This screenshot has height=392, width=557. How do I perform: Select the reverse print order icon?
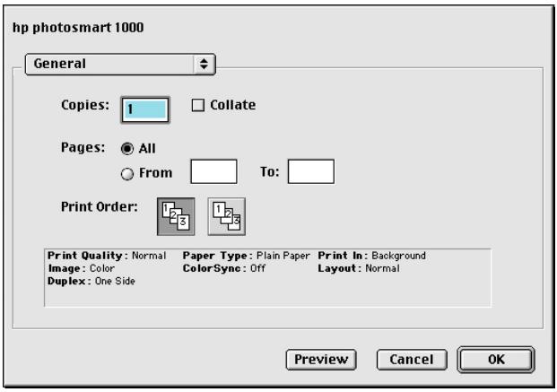227,217
